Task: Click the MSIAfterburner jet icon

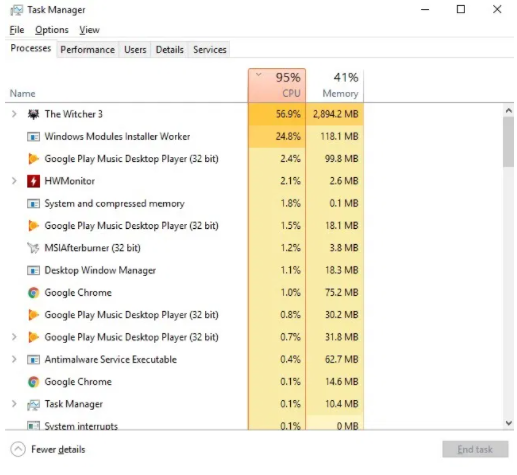Action: [x=33, y=248]
